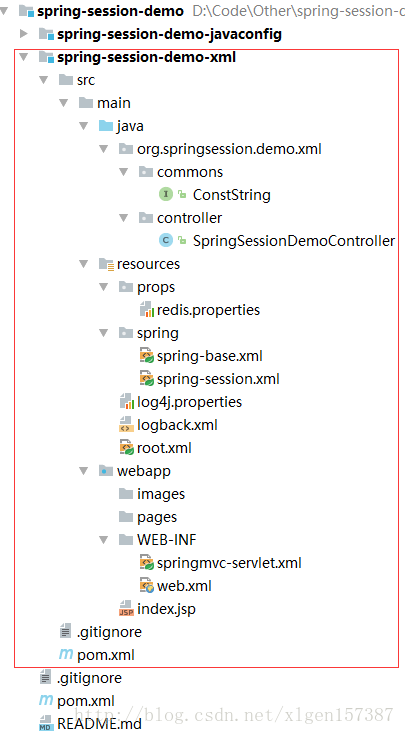
Task: Click the module pom.xml Maven icon
Action: tap(66, 654)
